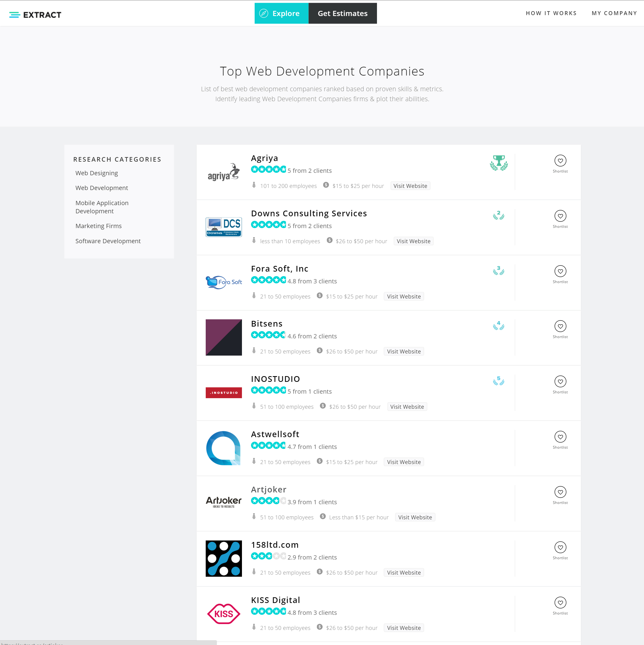Screen dimensions: 644x645
Task: Visit Artjoker website
Action: (415, 517)
